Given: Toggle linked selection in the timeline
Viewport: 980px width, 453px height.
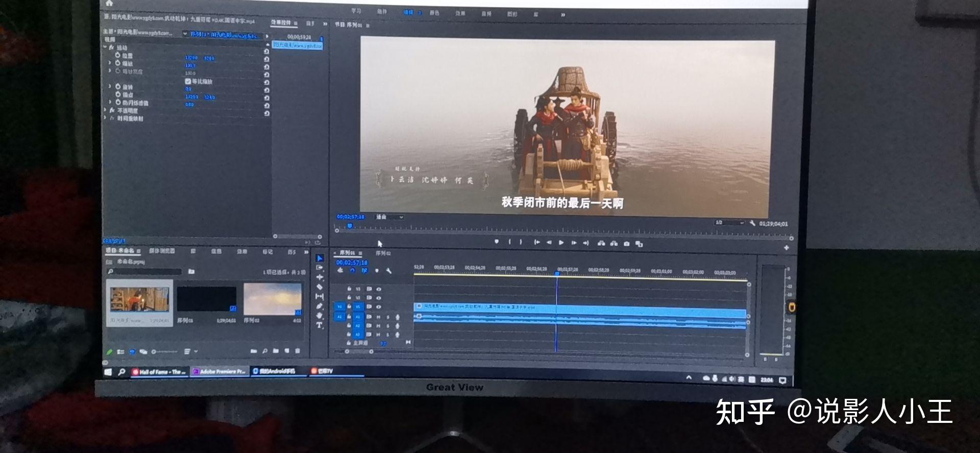Looking at the screenshot, I should click(364, 271).
